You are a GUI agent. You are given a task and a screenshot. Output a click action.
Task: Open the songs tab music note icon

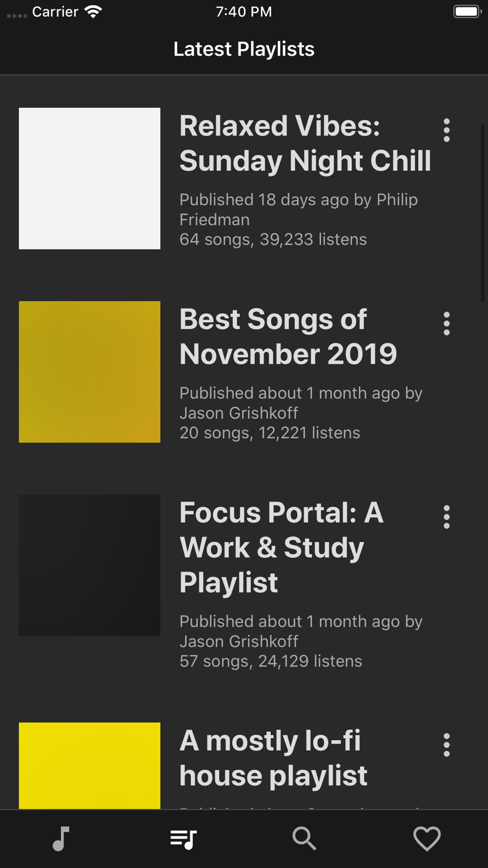click(61, 839)
